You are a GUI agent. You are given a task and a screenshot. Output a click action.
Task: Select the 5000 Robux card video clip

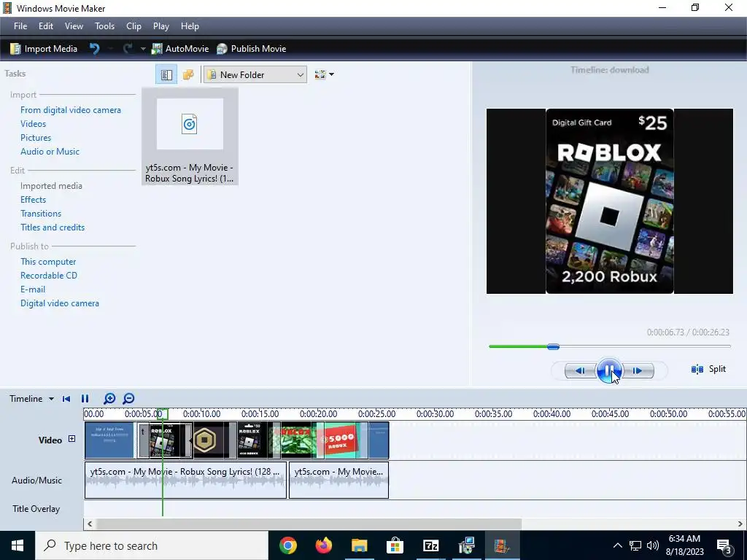tap(339, 440)
